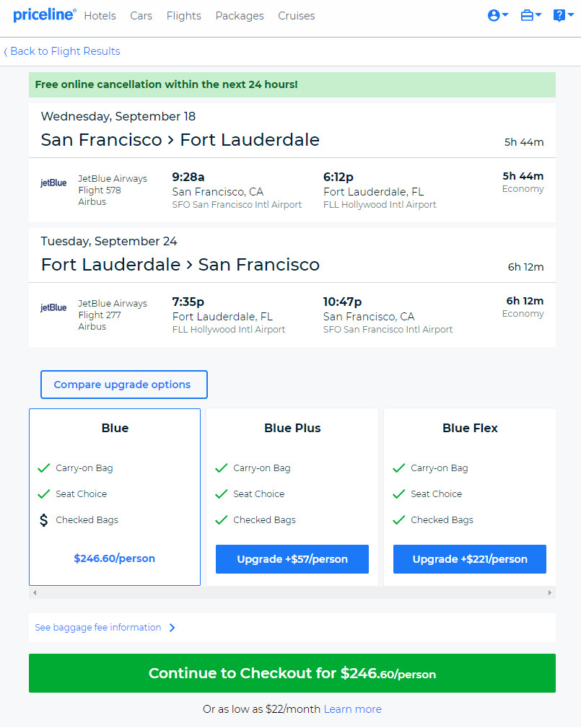The height and width of the screenshot is (728, 581).
Task: Open the Packages menu item
Action: (240, 16)
